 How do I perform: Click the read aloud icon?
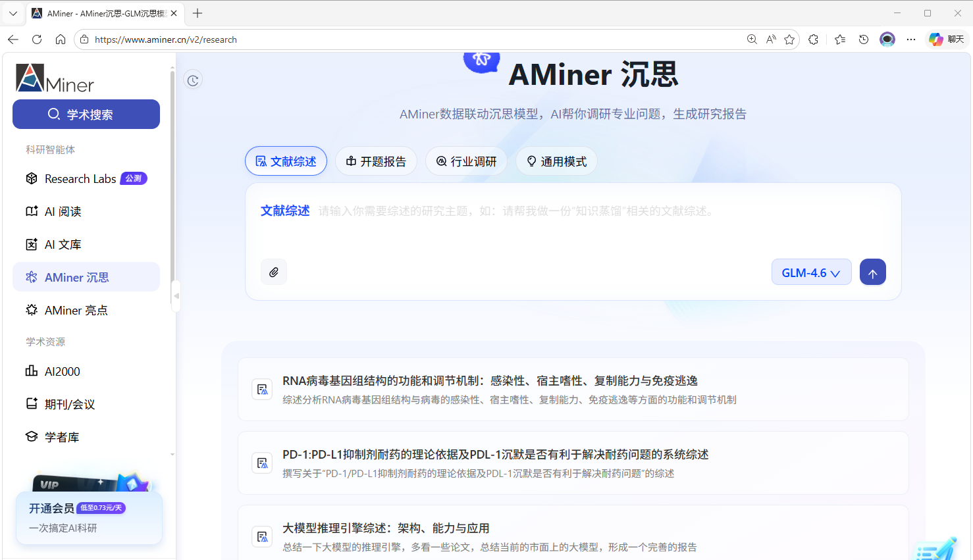pyautogui.click(x=771, y=39)
